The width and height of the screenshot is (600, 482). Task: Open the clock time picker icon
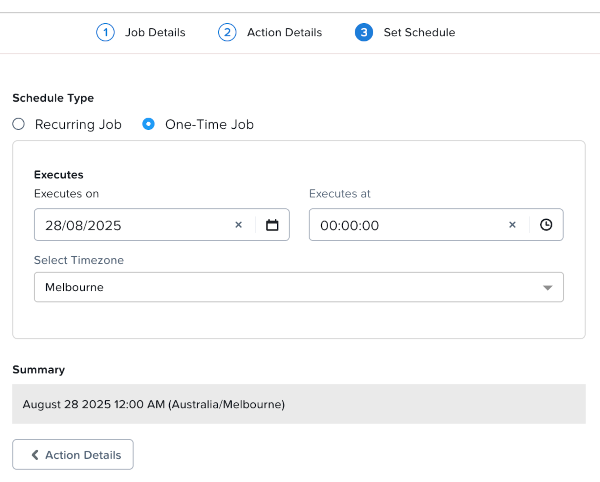546,225
